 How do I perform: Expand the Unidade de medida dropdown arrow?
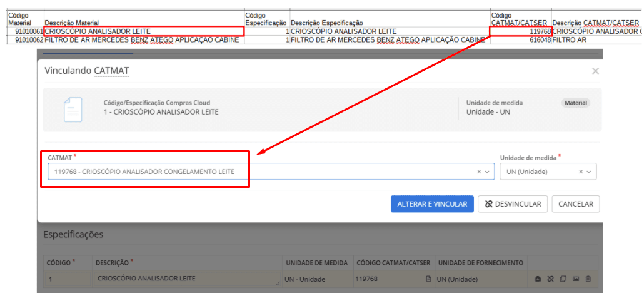[x=589, y=172]
